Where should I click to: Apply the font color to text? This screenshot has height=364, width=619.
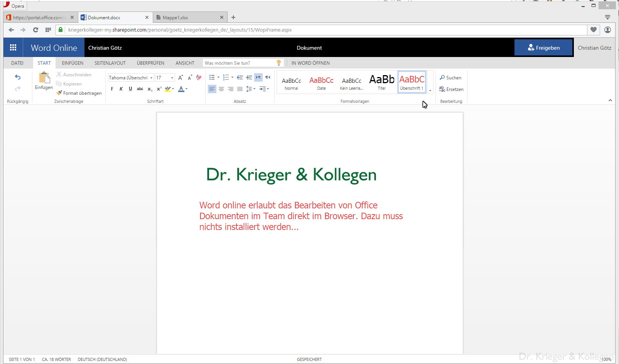click(181, 89)
